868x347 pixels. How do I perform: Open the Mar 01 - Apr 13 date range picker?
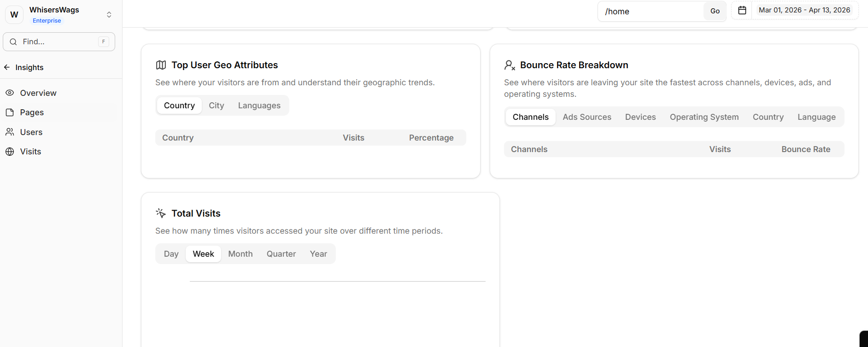804,10
